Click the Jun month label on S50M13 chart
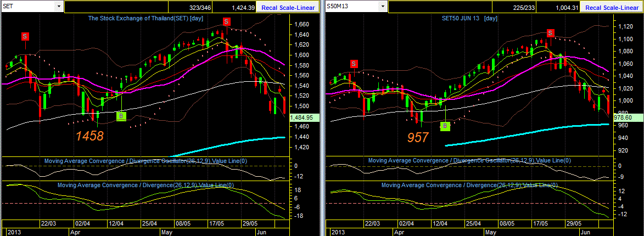Screen dimensions: 644x236 [x=585, y=232]
